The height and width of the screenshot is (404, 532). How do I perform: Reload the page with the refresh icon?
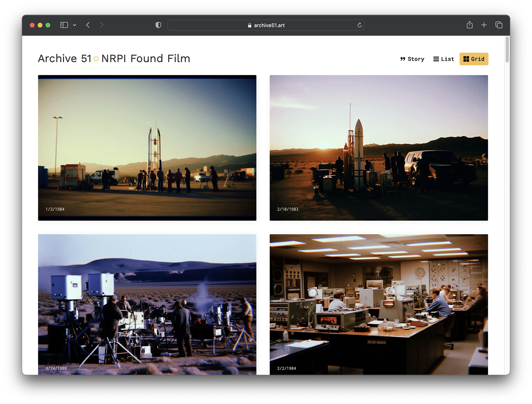[x=359, y=25]
